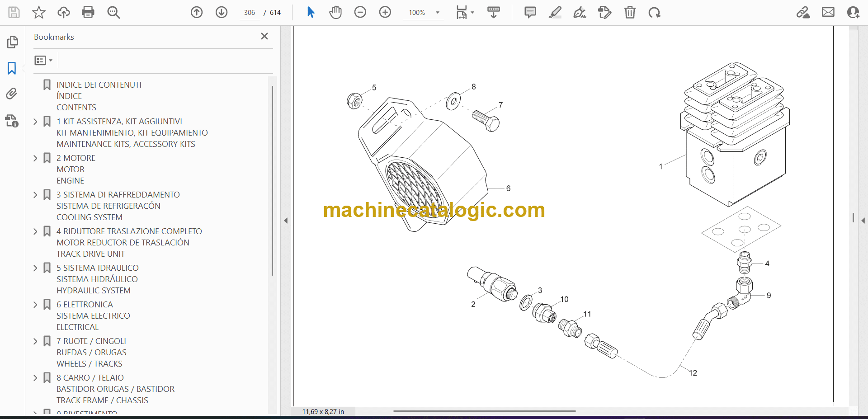Click the page size label 11,69 x 8,27 in
This screenshot has width=868, height=419.
pyautogui.click(x=323, y=411)
